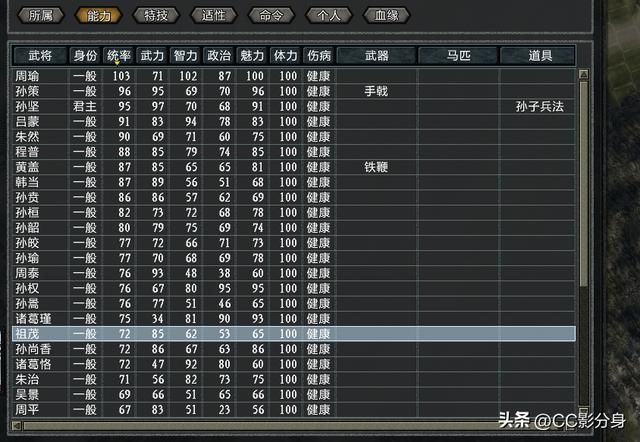This screenshot has width=640, height=442.
Task: Sort by 道具 column header
Action: click(x=540, y=56)
